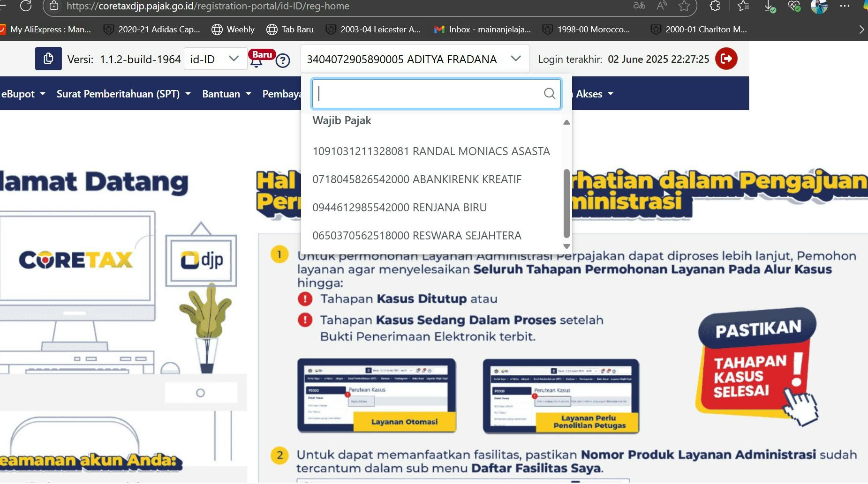The height and width of the screenshot is (484, 868).
Task: Open the My AliExpress bookmark
Action: [46, 30]
